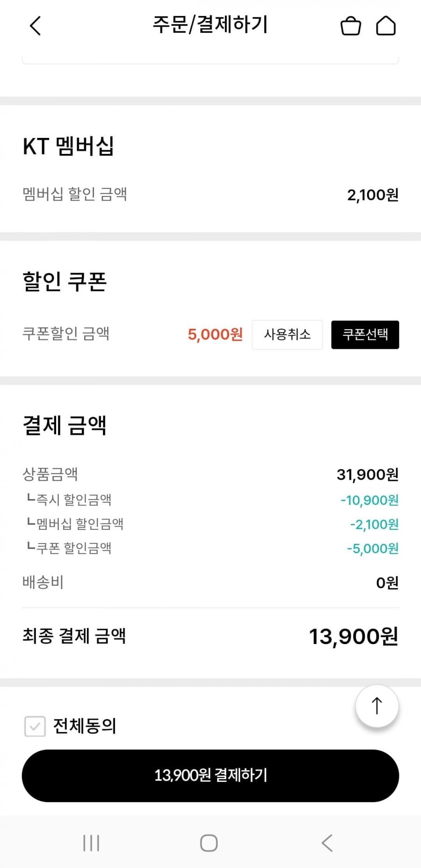Viewport: 421px width, 868px height.
Task: Tap the KT 멤버십 section heading
Action: tap(68, 146)
